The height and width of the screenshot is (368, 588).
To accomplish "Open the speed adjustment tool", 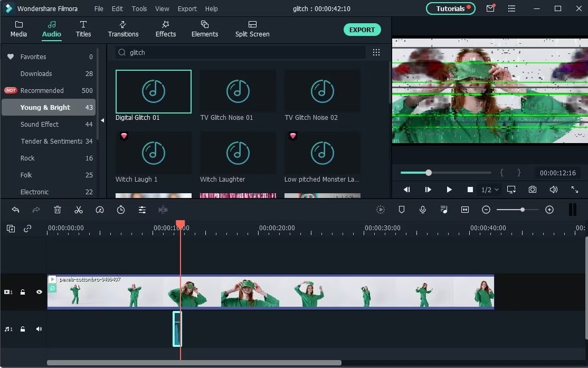I will click(x=100, y=210).
